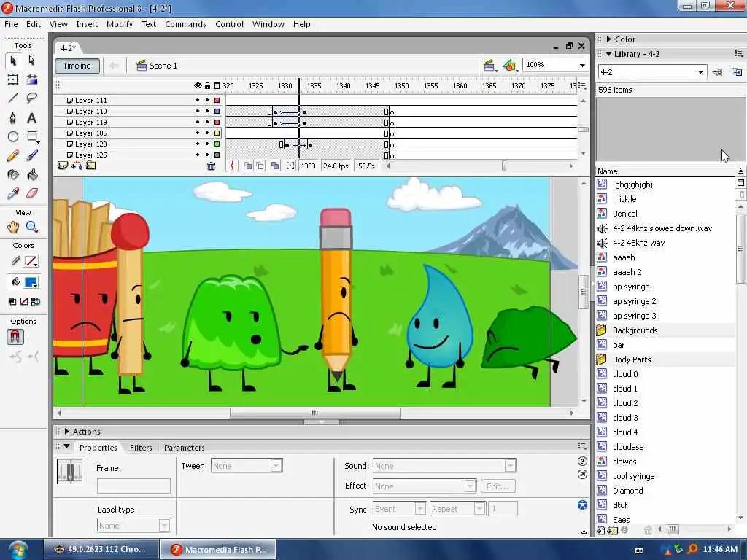Toggle Onion Skin button in timeline
The width and height of the screenshot is (747, 560).
click(248, 166)
